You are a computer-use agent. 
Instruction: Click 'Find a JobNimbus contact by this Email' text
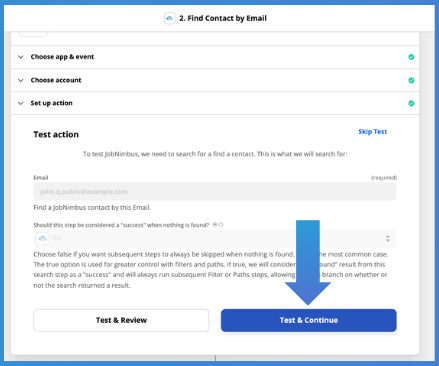point(92,208)
